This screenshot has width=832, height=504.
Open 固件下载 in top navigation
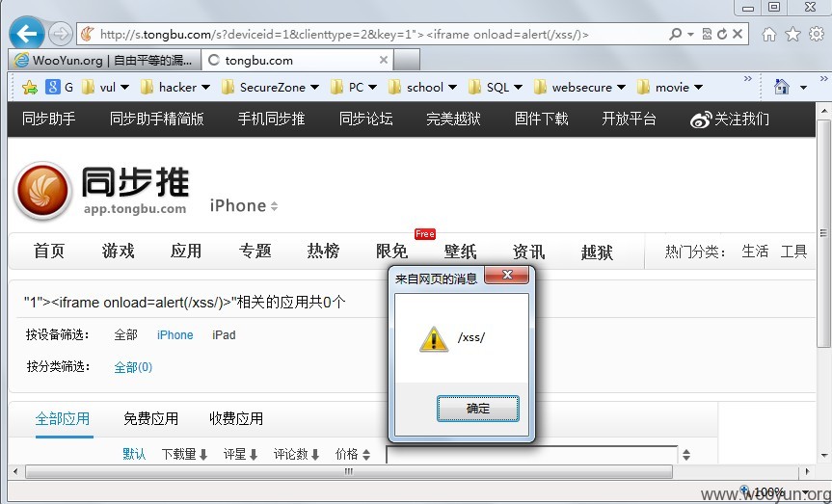tap(541, 119)
